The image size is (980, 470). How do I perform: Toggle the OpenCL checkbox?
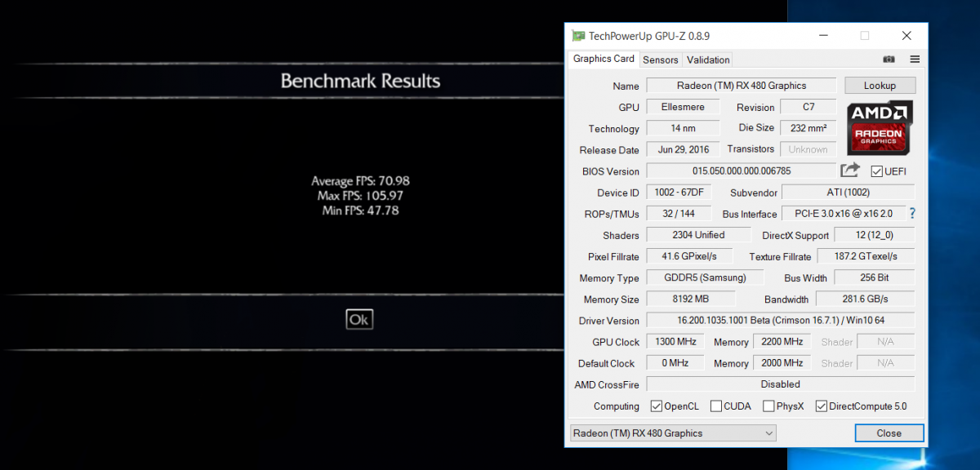pyautogui.click(x=657, y=406)
